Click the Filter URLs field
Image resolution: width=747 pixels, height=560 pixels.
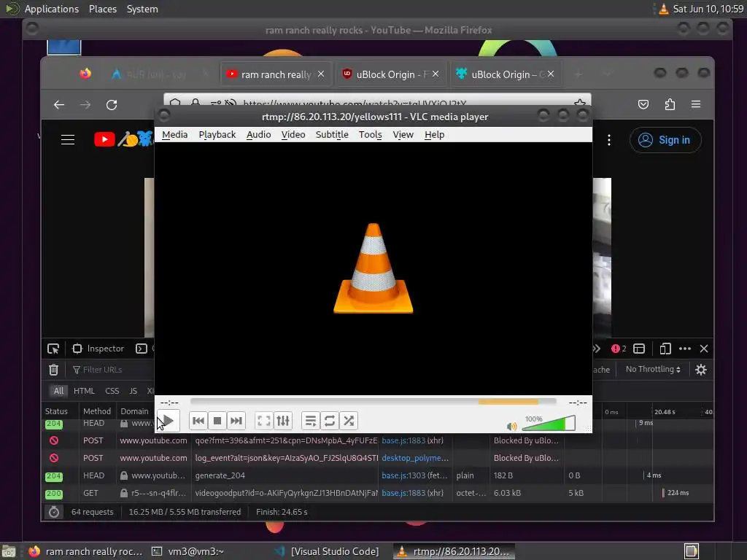(111, 370)
